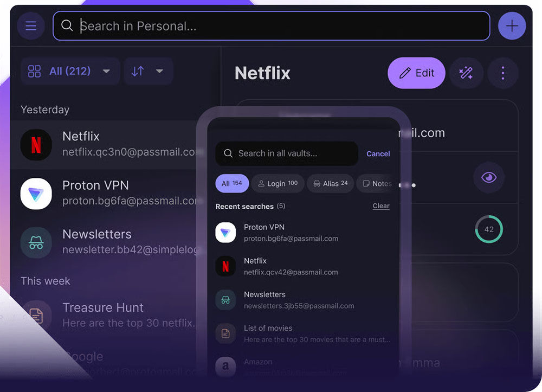Open the sort order dropdown
The width and height of the screenshot is (542, 392).
point(149,71)
